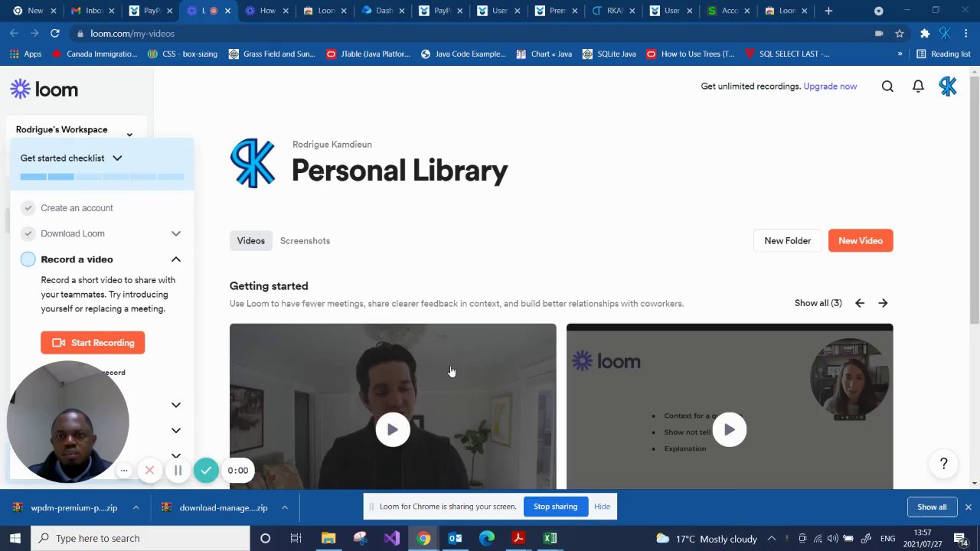980x551 pixels.
Task: Open Chrome extensions puzzle icon
Action: point(925,34)
